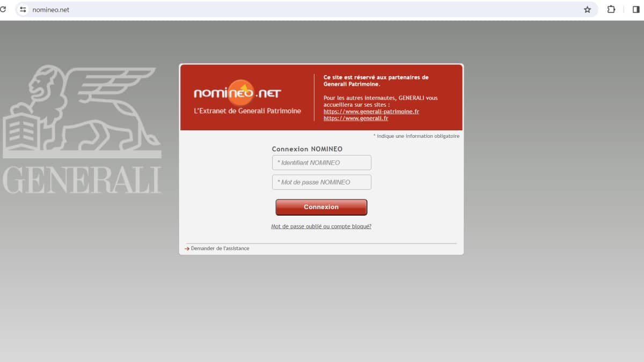Focus the nomineo.net address bar URL
This screenshot has height=362, width=644.
pos(51,10)
